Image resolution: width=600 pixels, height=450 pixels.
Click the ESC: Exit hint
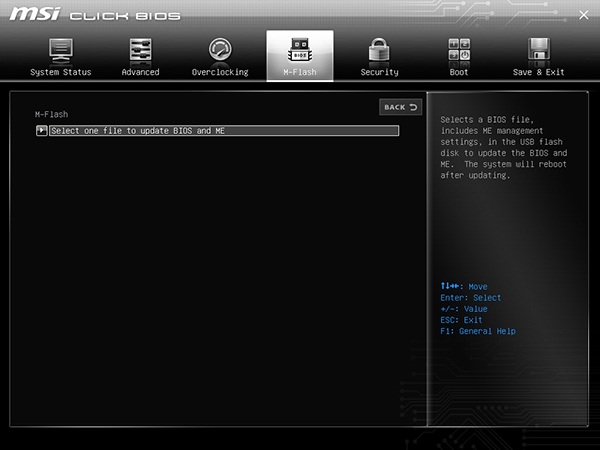coord(461,320)
